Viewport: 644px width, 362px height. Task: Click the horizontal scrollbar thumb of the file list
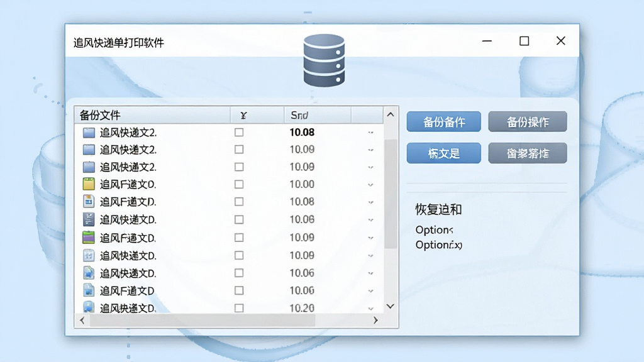coord(203,321)
